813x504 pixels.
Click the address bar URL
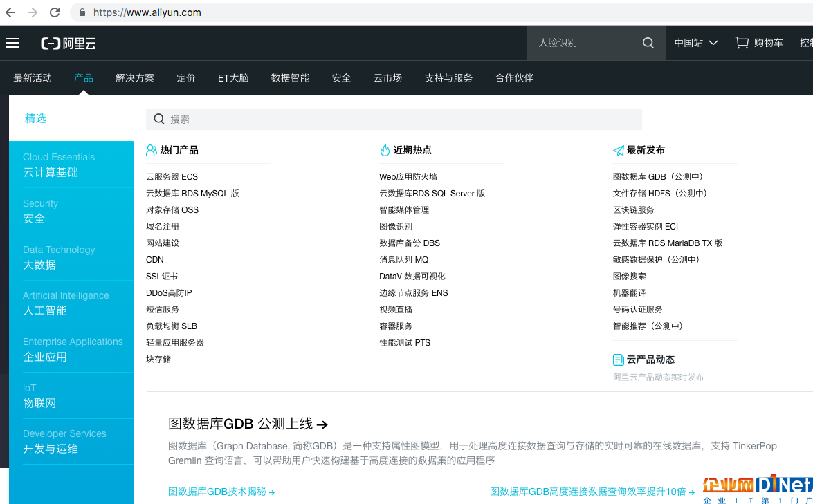coord(147,12)
